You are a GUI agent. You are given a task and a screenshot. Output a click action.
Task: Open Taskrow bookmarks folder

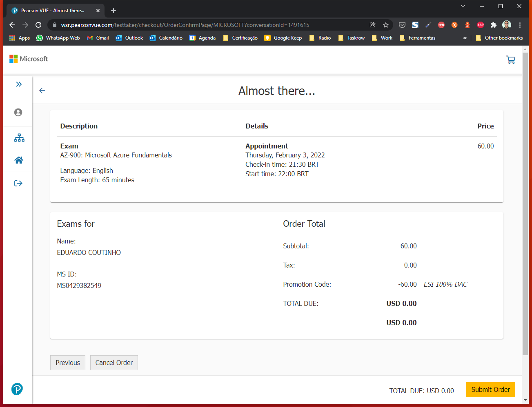(x=352, y=38)
